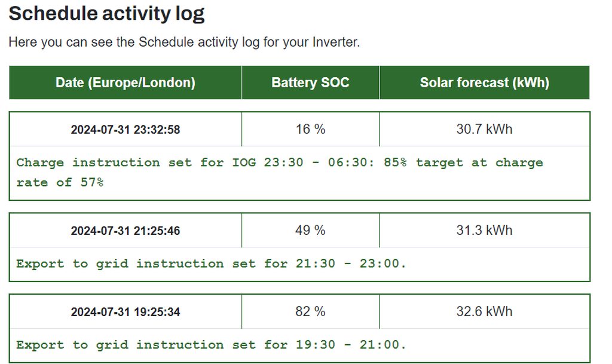
Task: Click the word Inverter in the description
Action: click(336, 42)
